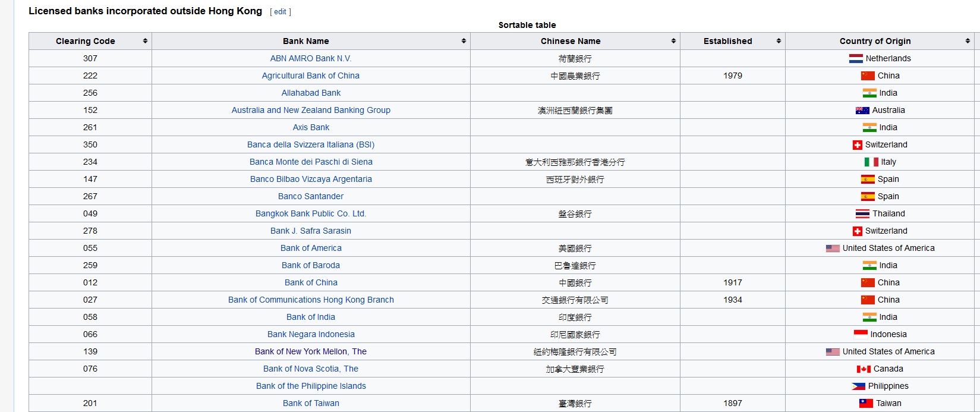Click the Australia flag icon
The height and width of the screenshot is (412, 980).
click(862, 110)
